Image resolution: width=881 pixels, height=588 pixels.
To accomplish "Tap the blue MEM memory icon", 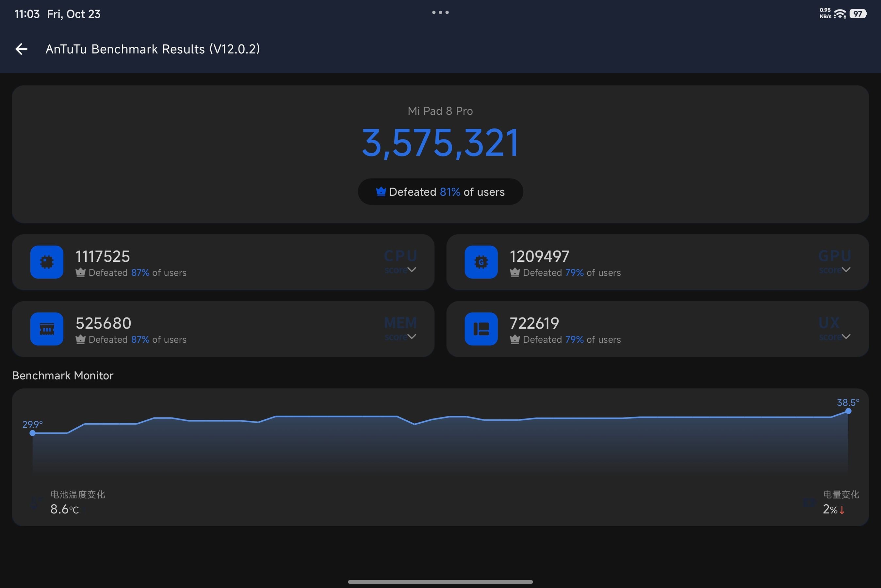I will [x=47, y=329].
